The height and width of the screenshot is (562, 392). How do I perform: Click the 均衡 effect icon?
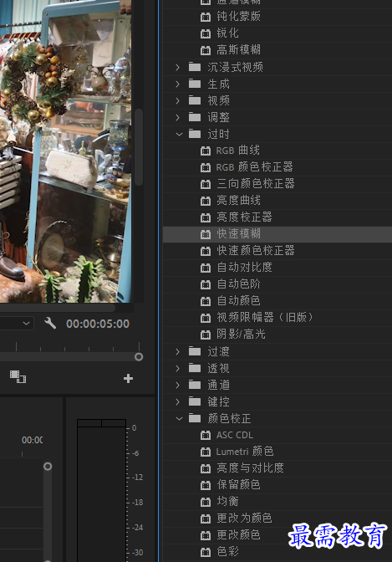coord(206,502)
